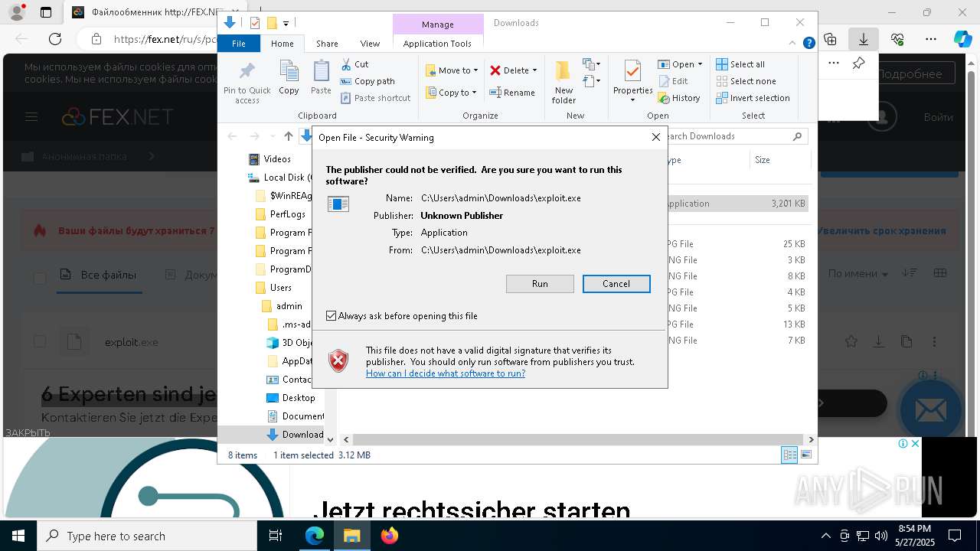Switch to Large icons view in status bar

(805, 455)
